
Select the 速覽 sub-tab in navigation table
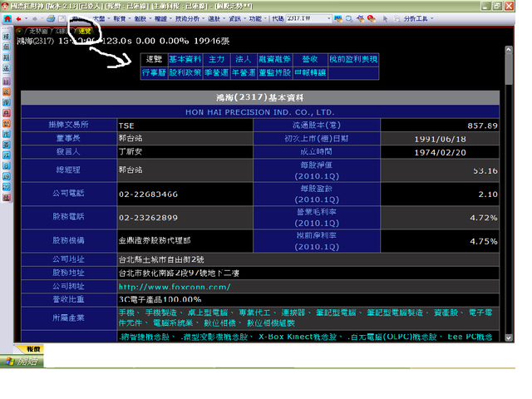pyautogui.click(x=154, y=59)
